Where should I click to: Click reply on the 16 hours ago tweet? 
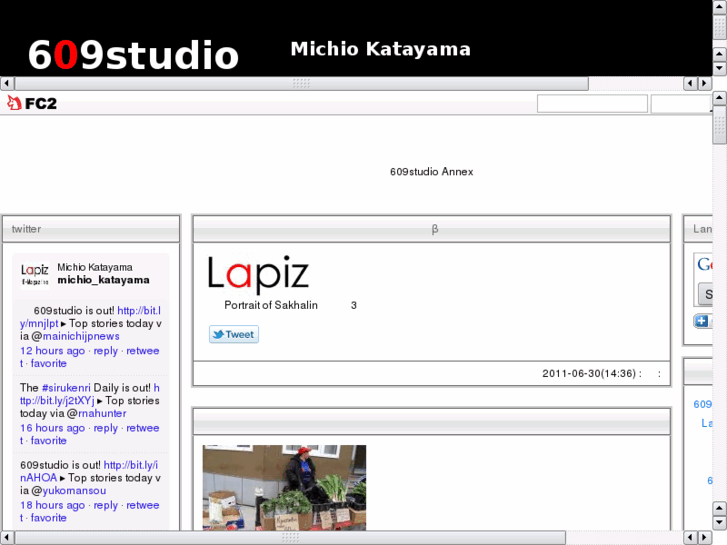[x=106, y=428]
